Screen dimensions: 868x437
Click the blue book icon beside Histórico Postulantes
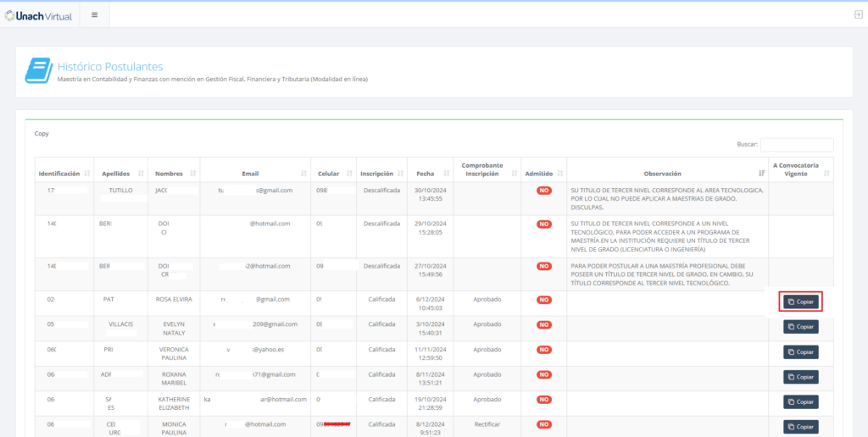pos(37,71)
